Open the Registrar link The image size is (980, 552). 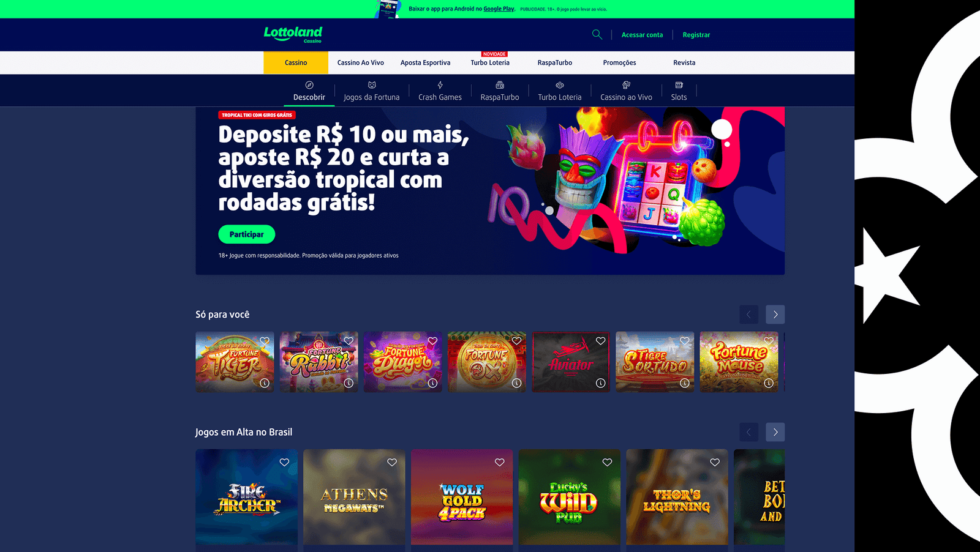point(696,35)
